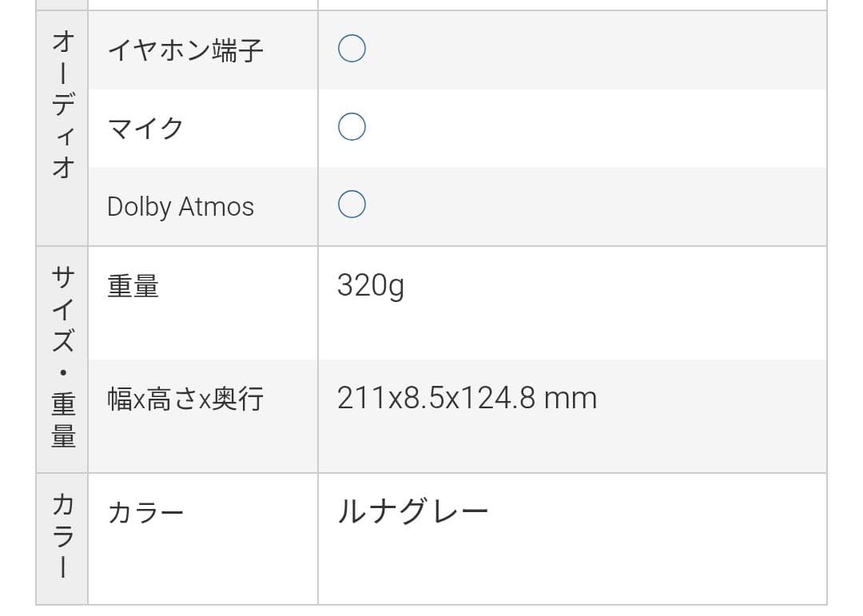This screenshot has height=616, width=863.
Task: Click the 8.5 height figure
Action: pos(424,398)
